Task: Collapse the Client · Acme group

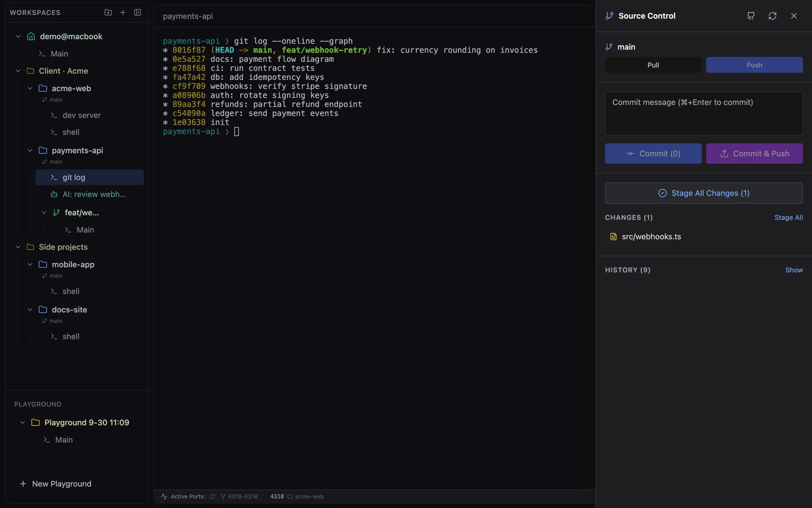Action: pos(18,71)
